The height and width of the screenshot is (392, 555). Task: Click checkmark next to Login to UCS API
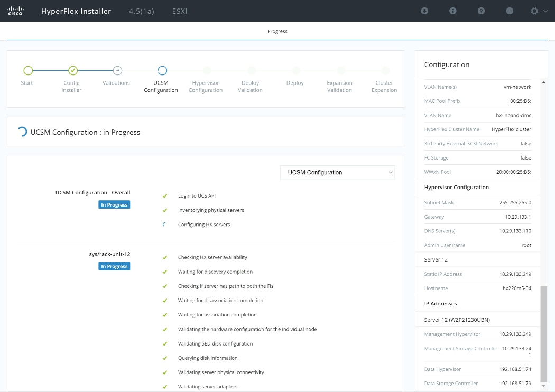click(x=164, y=195)
